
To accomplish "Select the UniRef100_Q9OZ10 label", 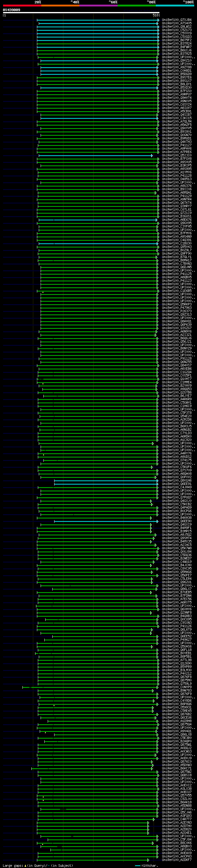I will coord(177,61).
